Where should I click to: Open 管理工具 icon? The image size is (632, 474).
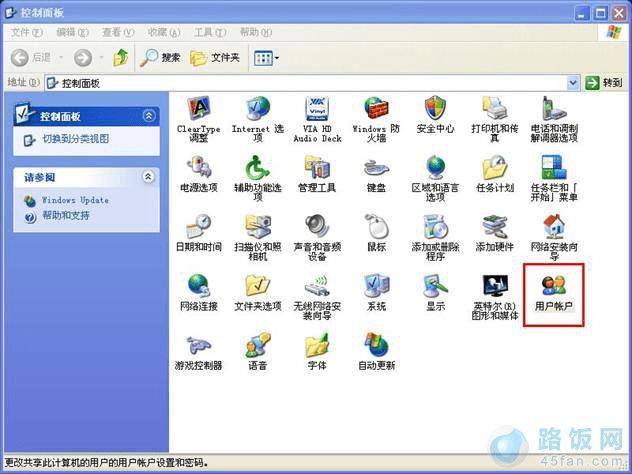click(x=317, y=167)
